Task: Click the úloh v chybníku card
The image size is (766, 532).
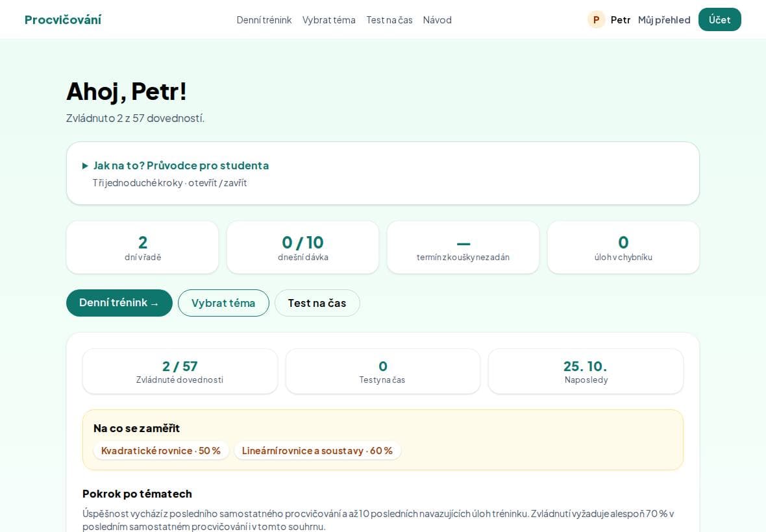Action: click(x=623, y=247)
